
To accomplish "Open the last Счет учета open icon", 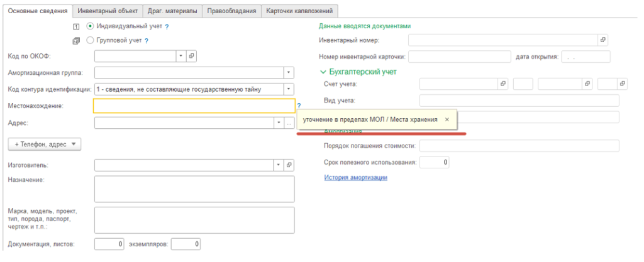I will point(623,84).
